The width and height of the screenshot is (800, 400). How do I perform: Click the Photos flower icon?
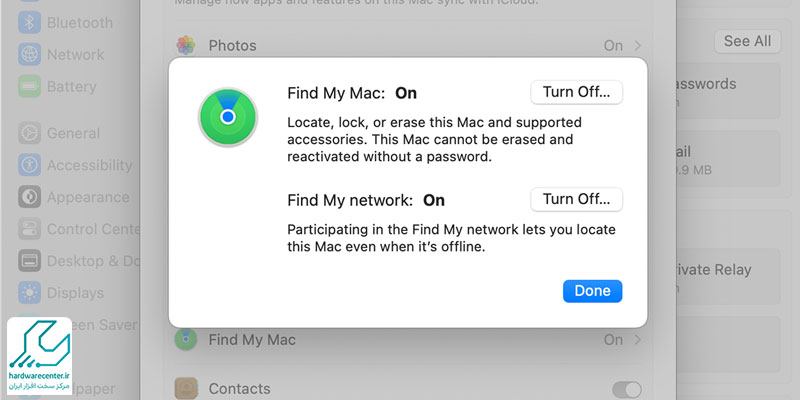point(186,45)
